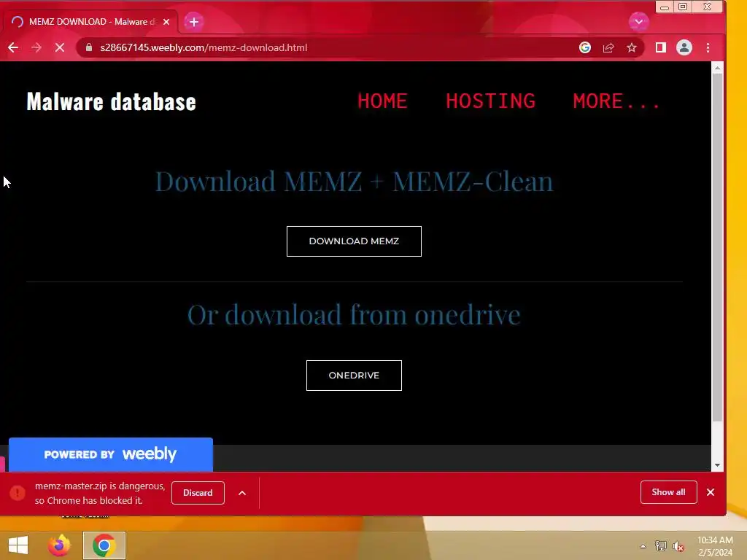Open network status tray icon
Viewport: 747px width, 560px height.
661,546
